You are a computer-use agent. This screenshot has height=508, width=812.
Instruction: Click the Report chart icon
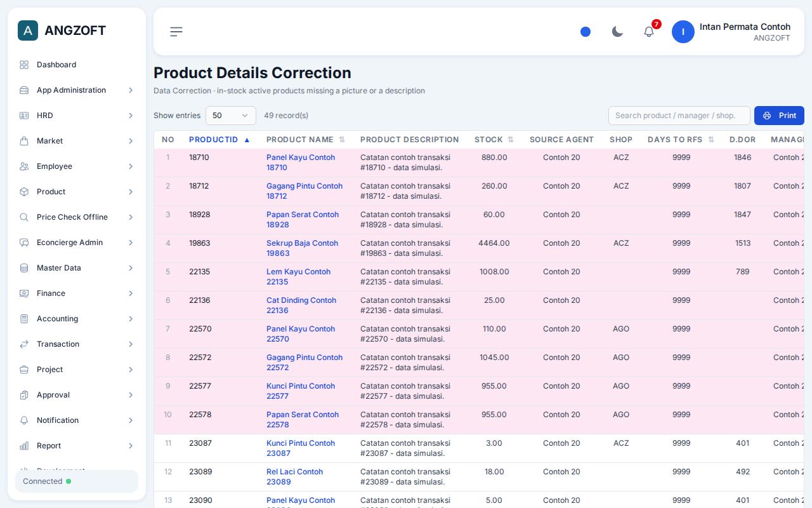tap(24, 446)
